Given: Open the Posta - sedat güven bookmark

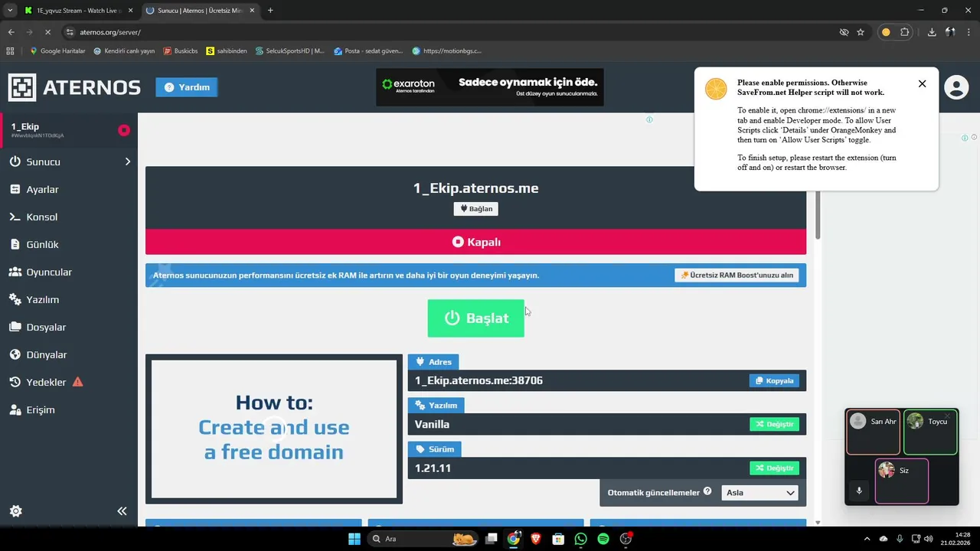Looking at the screenshot, I should pyautogui.click(x=369, y=51).
